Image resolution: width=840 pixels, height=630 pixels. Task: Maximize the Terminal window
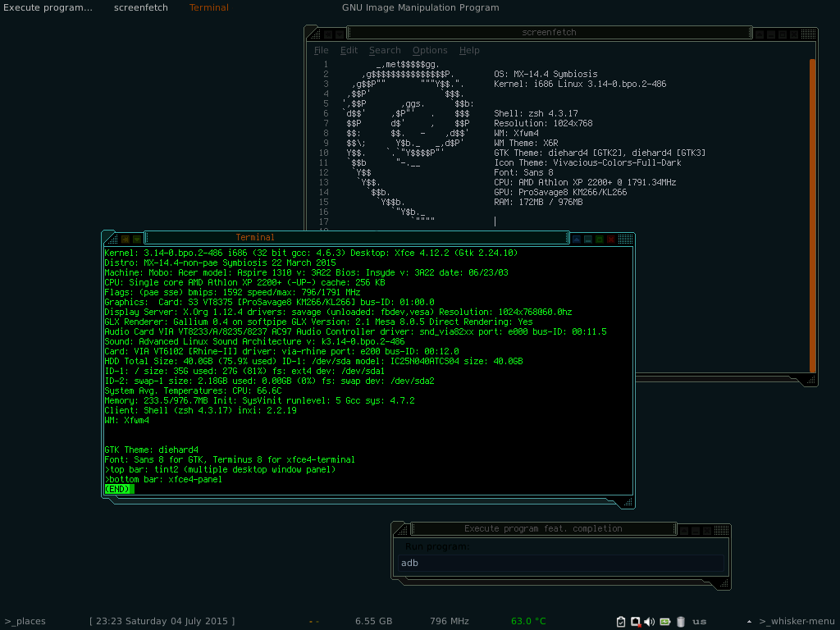[600, 239]
